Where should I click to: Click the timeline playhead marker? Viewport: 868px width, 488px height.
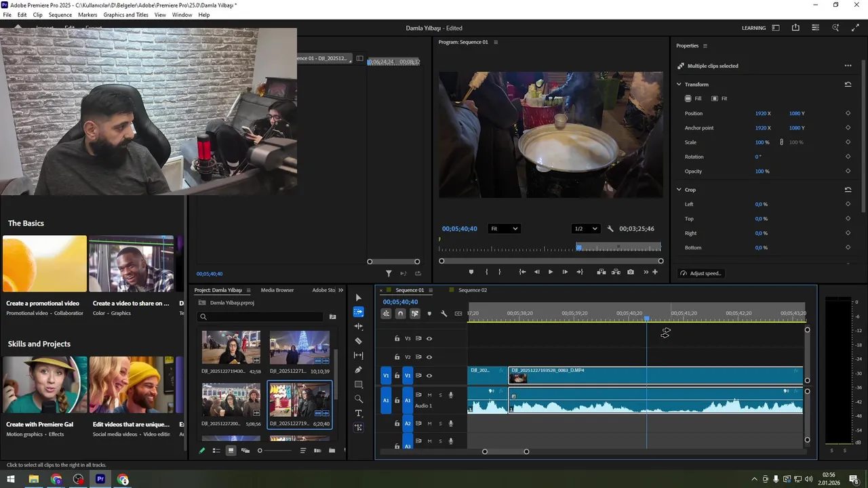pos(646,319)
